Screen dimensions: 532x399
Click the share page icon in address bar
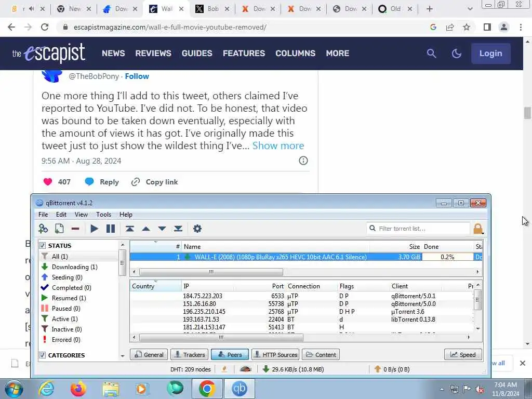(450, 27)
